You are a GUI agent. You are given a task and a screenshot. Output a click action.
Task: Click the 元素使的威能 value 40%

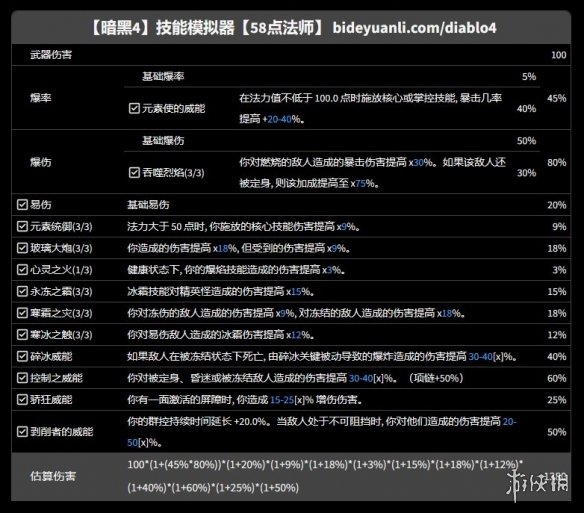[526, 109]
